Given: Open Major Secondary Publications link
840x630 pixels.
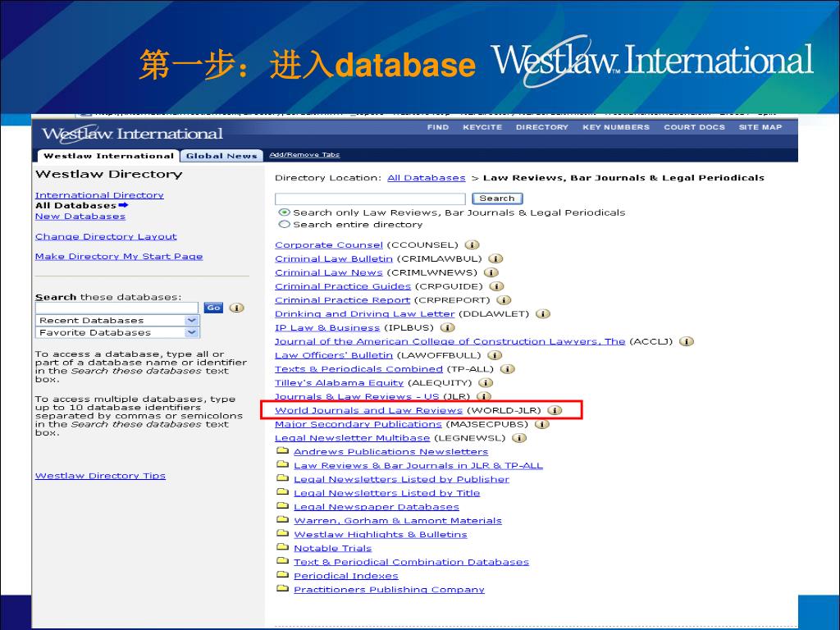Looking at the screenshot, I should (x=358, y=424).
